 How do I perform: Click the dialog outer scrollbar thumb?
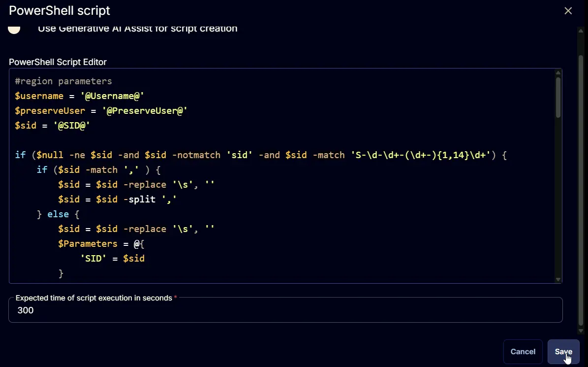[581, 191]
